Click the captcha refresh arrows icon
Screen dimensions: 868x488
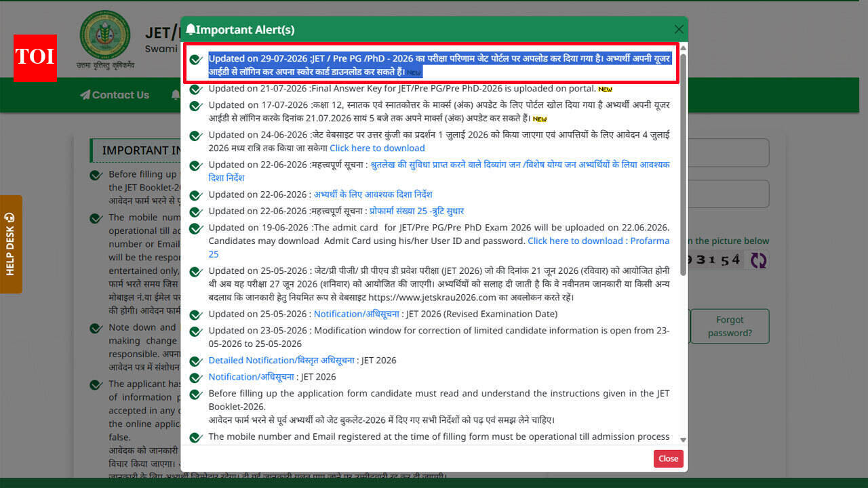[x=758, y=260]
